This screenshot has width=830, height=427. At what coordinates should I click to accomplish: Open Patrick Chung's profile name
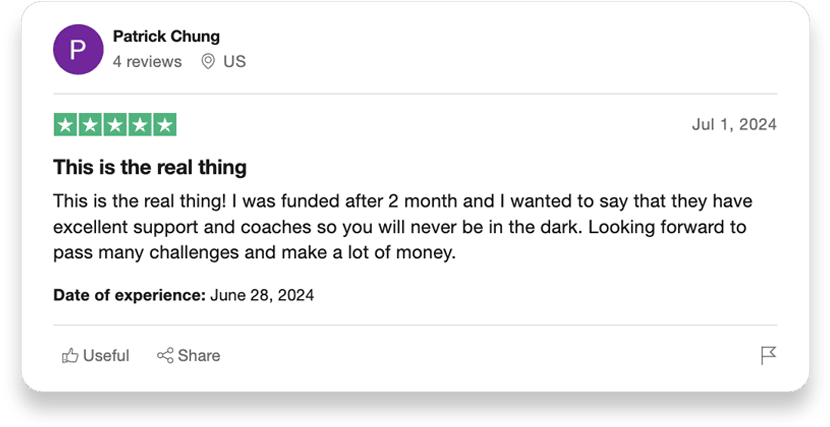(x=166, y=37)
